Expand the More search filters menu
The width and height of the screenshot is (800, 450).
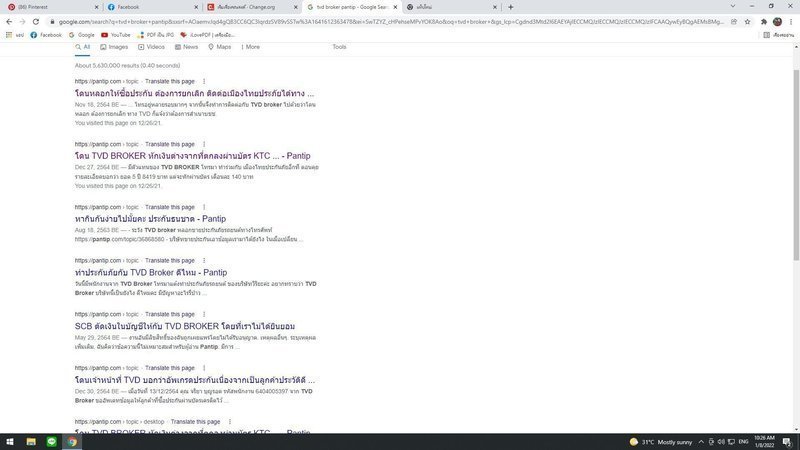250,47
